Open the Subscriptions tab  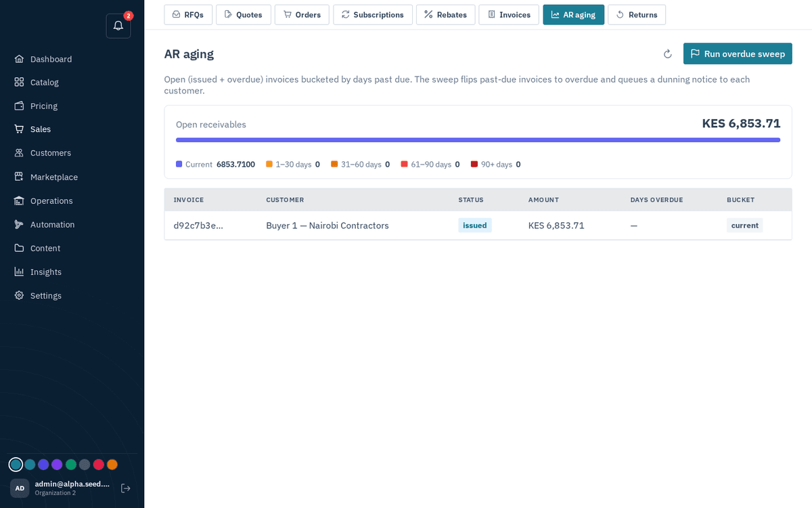[x=373, y=15]
